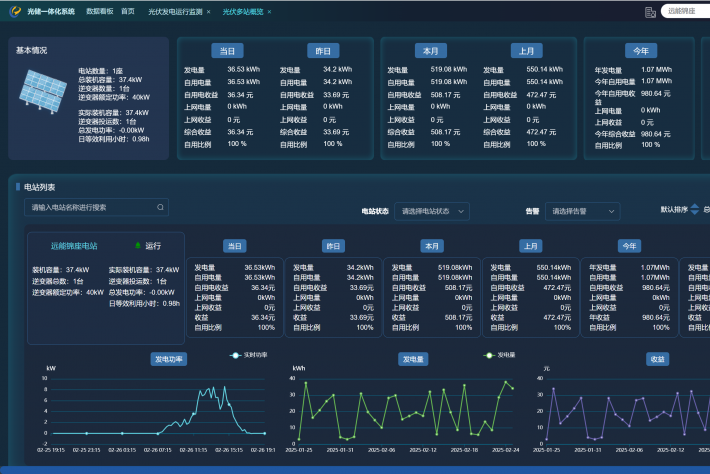Toggle 实时功率 legend series
This screenshot has height=474, width=710.
250,355
